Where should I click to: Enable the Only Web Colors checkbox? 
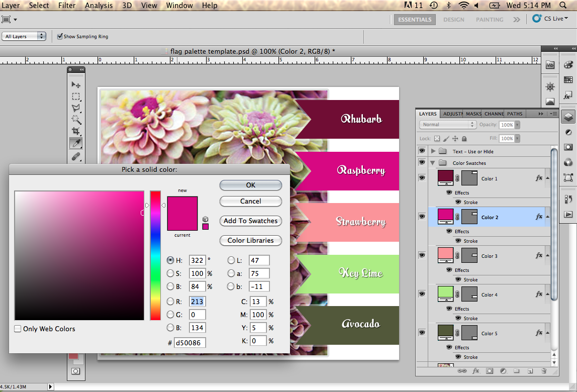tap(18, 329)
